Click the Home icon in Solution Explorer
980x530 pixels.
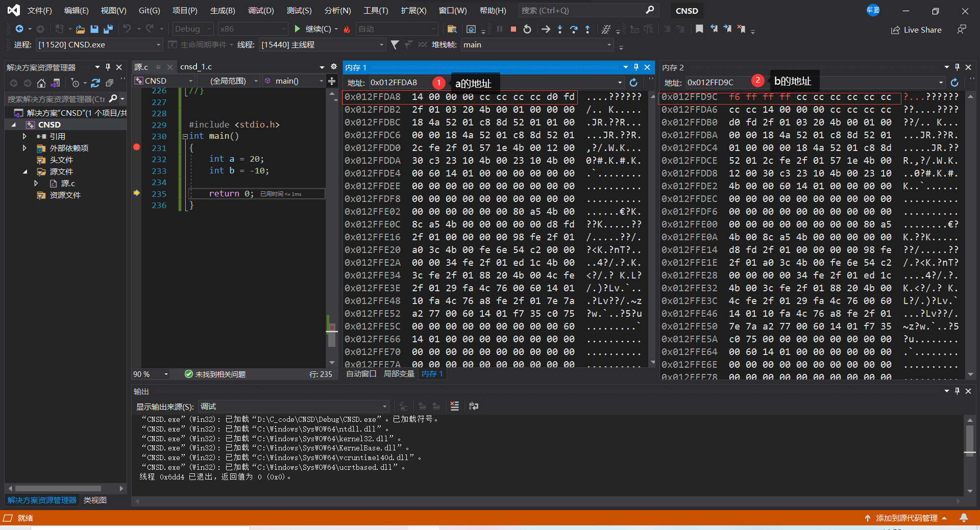coord(41,83)
